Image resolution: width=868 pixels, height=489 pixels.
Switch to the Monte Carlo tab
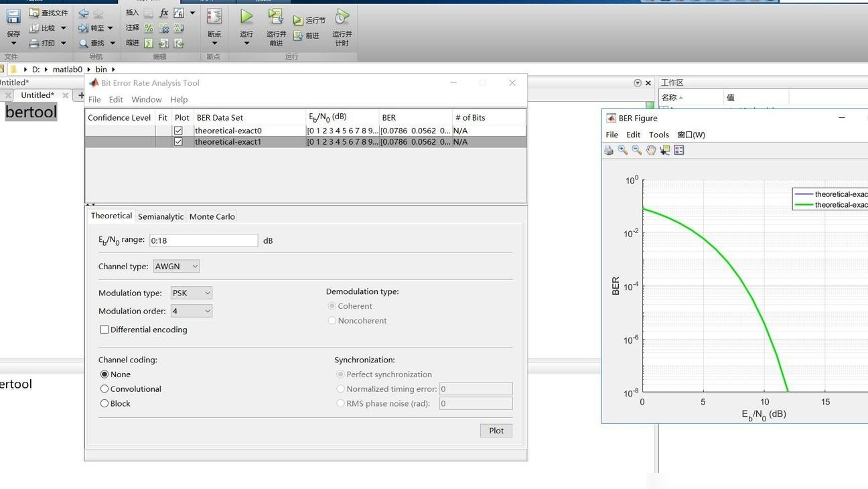pyautogui.click(x=212, y=216)
